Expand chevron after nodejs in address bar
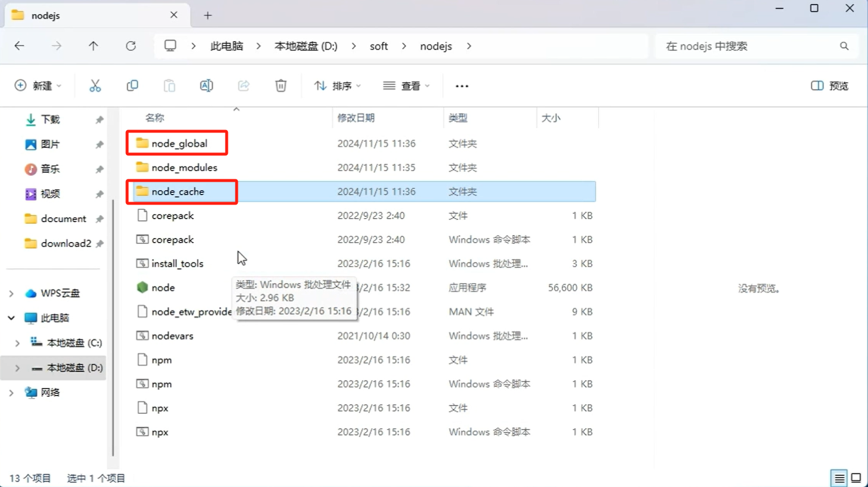The height and width of the screenshot is (487, 868). pos(469,46)
